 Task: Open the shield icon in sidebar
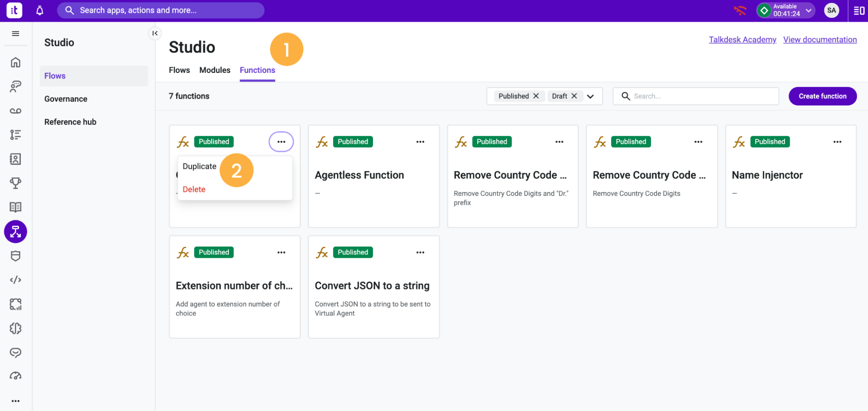pyautogui.click(x=16, y=256)
